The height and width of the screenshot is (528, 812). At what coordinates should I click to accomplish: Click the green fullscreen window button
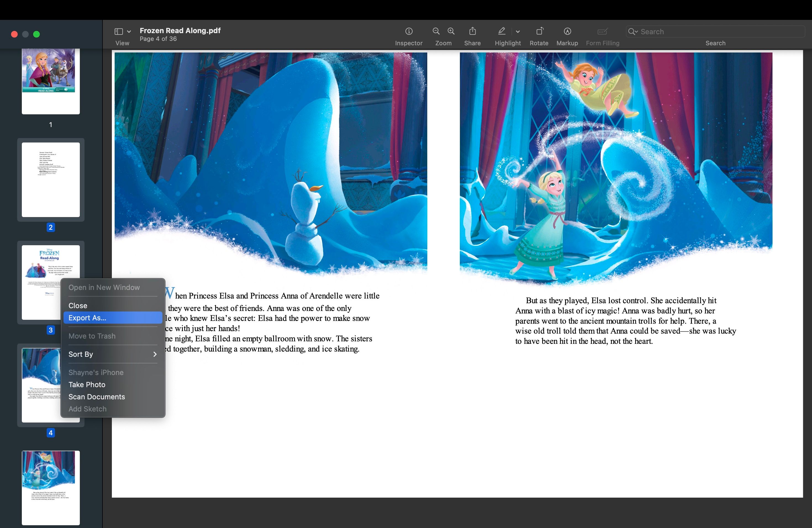[36, 34]
